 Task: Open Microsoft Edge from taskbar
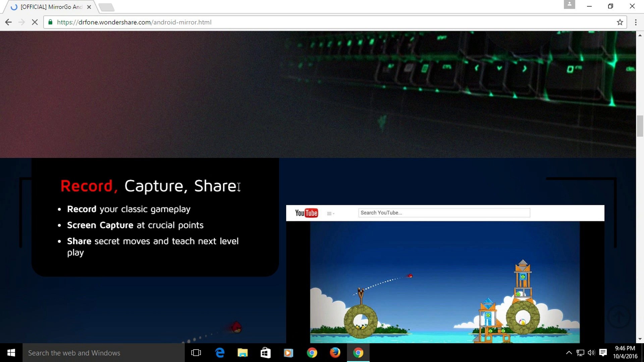(220, 353)
